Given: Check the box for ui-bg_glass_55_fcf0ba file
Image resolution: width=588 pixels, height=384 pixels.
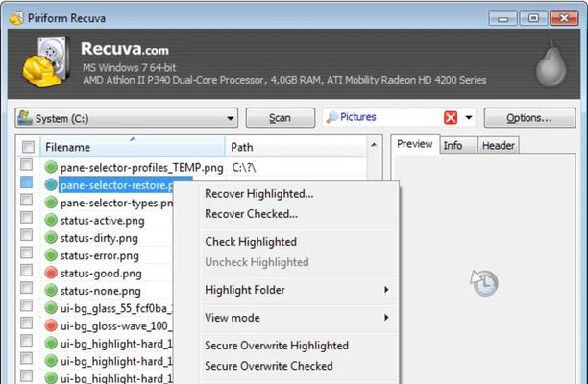Looking at the screenshot, I should 26,305.
